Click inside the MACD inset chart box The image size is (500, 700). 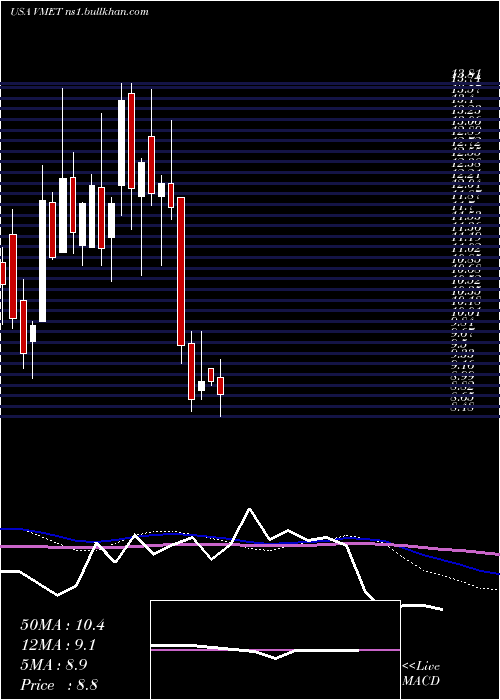click(275, 650)
